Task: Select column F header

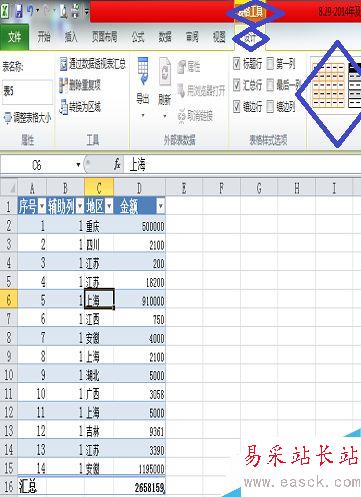Action: point(221,188)
